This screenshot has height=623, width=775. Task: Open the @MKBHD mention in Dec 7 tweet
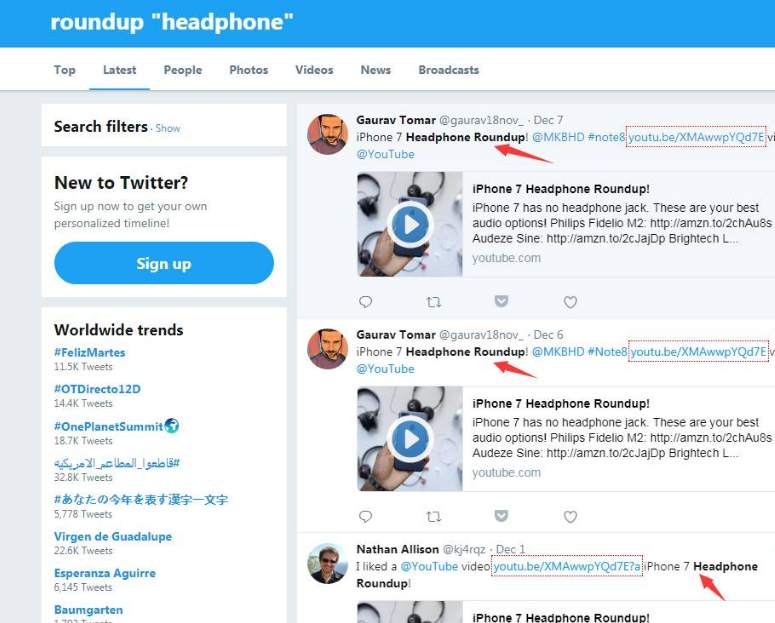pos(558,137)
